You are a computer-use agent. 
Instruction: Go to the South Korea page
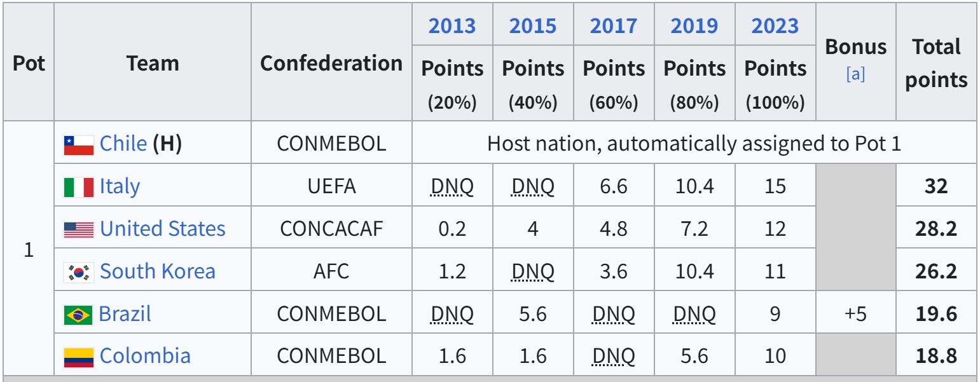(x=158, y=271)
